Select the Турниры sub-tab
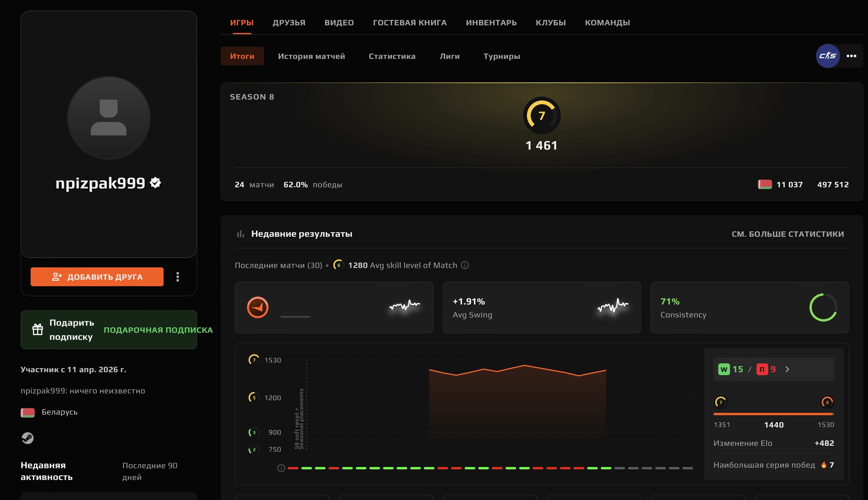The image size is (868, 500). [502, 56]
